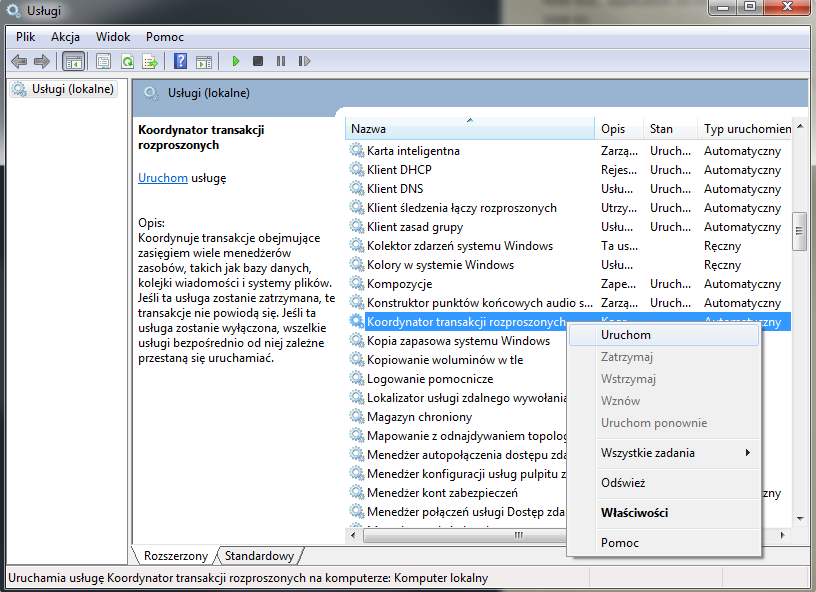Click the Stop service toolbar icon
This screenshot has width=816, height=592.
click(258, 61)
